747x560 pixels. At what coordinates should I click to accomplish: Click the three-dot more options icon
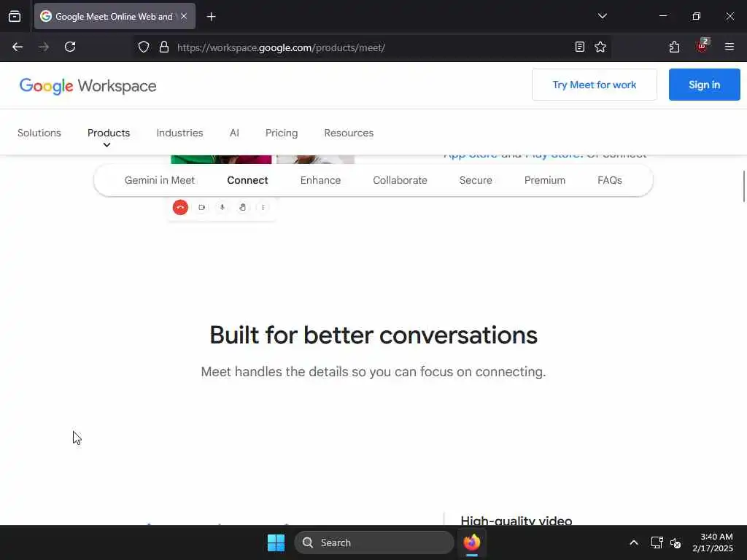coord(263,208)
